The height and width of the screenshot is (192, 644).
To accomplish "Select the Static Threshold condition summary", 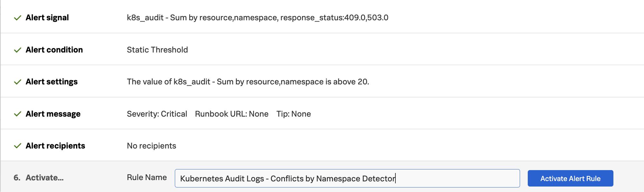I will pyautogui.click(x=157, y=50).
